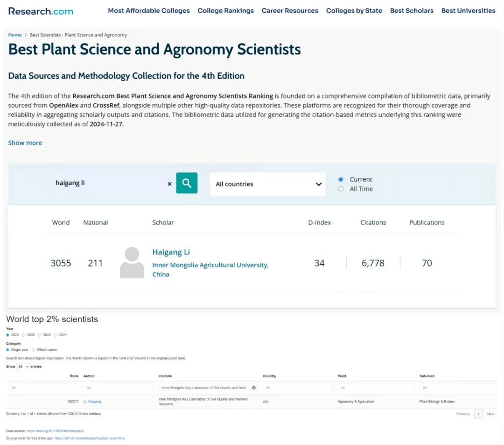The image size is (504, 445).
Task: Open the GitHub source code link
Action: pyautogui.click(x=90, y=438)
